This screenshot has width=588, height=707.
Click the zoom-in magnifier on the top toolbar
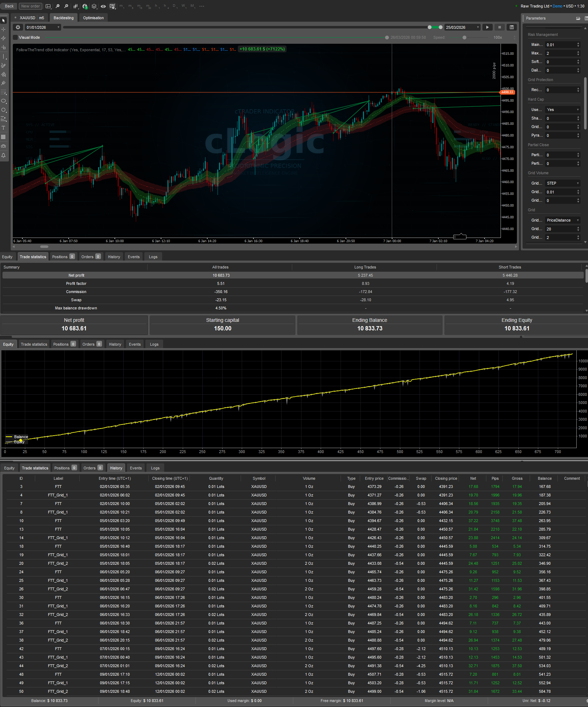66,6
